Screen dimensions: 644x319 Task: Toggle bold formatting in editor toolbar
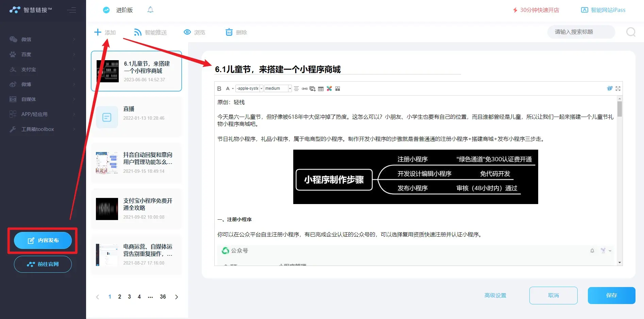pyautogui.click(x=219, y=89)
